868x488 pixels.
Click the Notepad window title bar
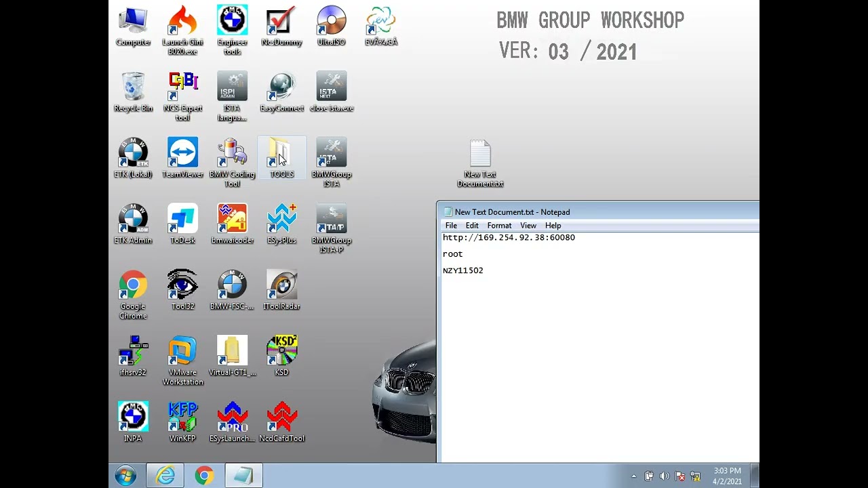tap(598, 211)
